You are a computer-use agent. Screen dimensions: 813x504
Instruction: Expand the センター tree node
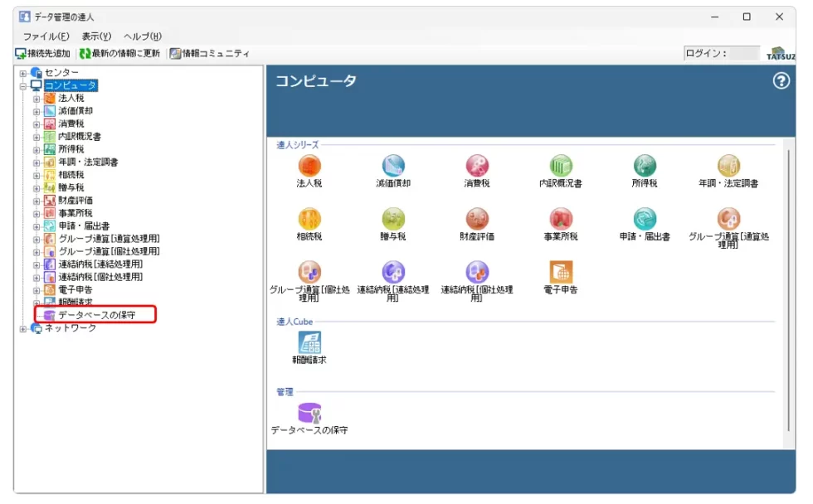click(23, 73)
